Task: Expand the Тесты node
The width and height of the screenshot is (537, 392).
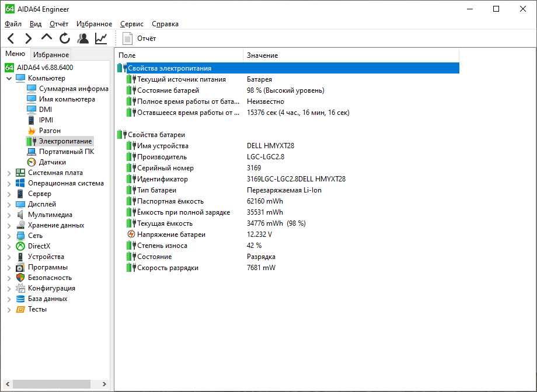Action: [x=9, y=310]
